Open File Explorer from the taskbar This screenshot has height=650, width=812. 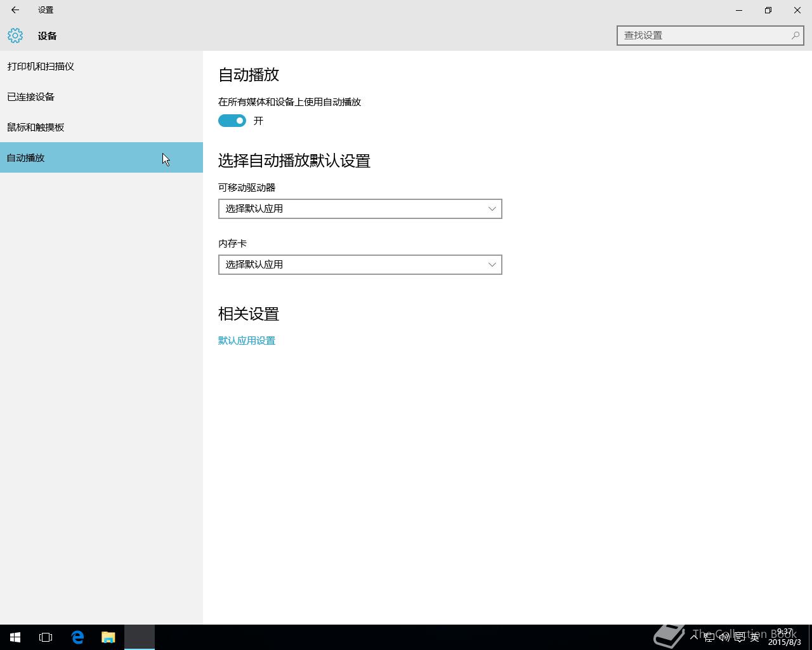pos(108,637)
